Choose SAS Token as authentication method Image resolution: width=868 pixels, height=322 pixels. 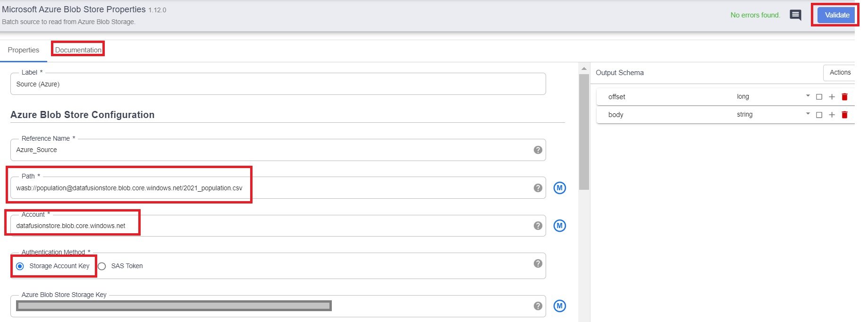click(x=101, y=266)
